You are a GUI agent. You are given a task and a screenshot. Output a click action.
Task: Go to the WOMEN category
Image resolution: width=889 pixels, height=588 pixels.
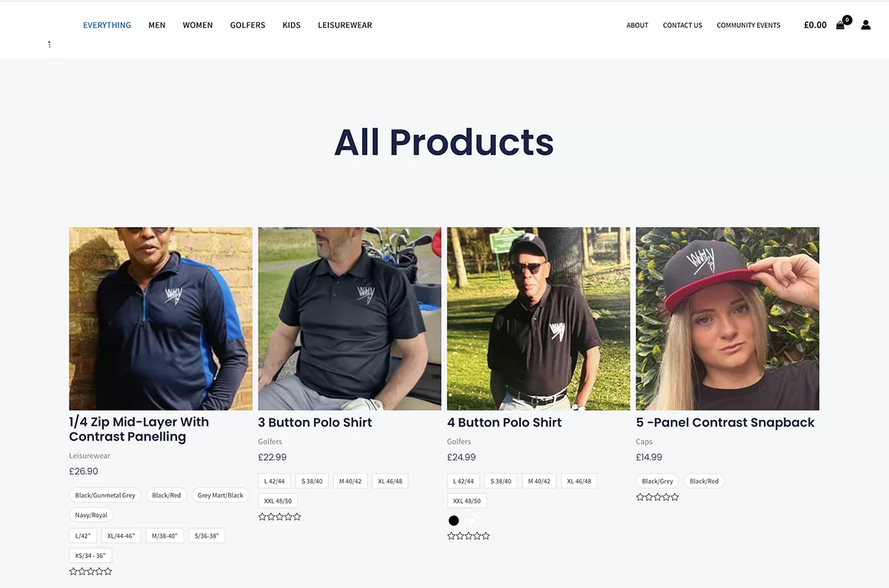click(198, 25)
